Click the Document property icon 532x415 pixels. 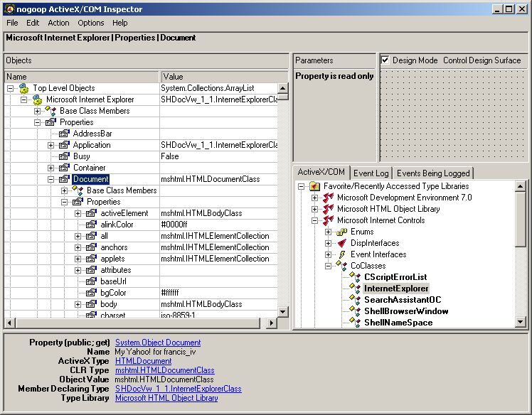pos(64,179)
